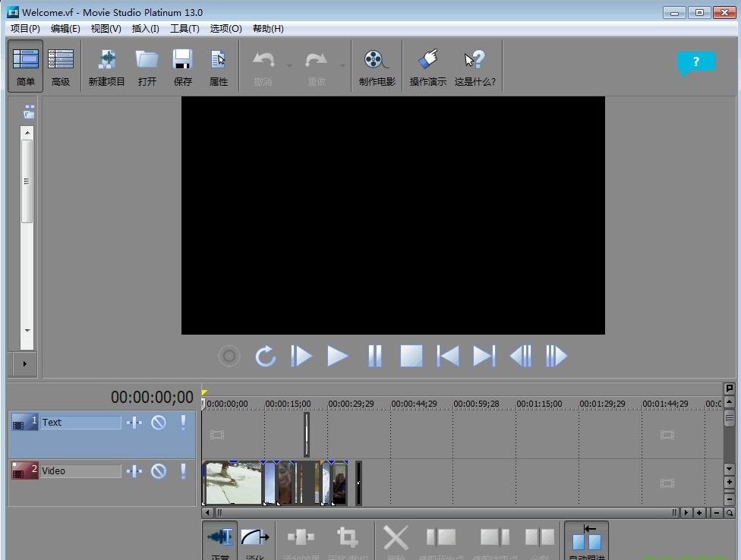The height and width of the screenshot is (560, 741).
Task: Open a project with the 打开 folder icon
Action: (147, 67)
